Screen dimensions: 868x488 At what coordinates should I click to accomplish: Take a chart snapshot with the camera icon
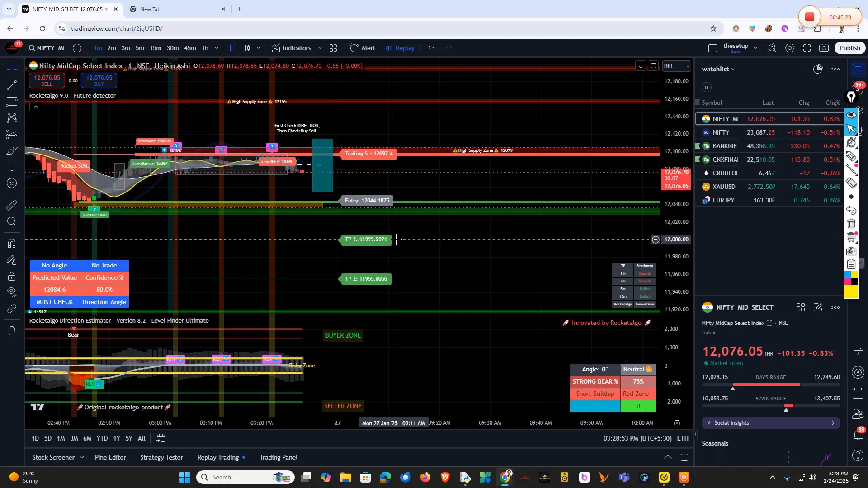tap(824, 47)
